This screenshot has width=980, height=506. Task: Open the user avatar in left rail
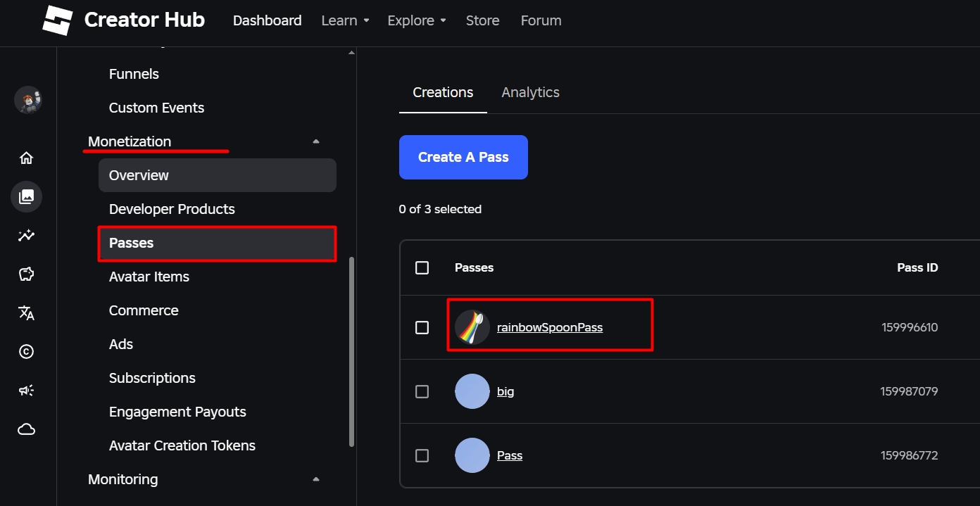(27, 100)
